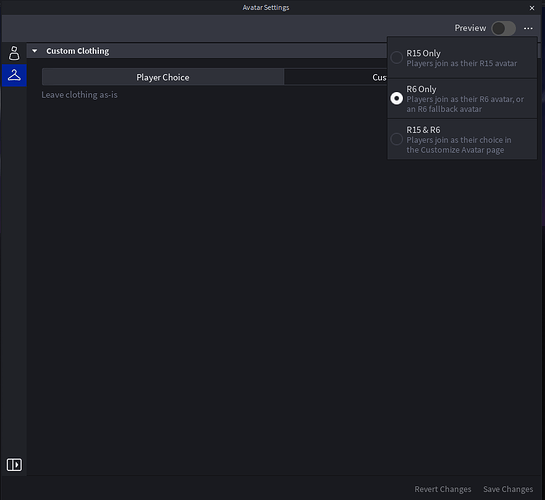Choose the R15 & R6 radio option
Viewport: 545px width, 500px height.
point(396,139)
